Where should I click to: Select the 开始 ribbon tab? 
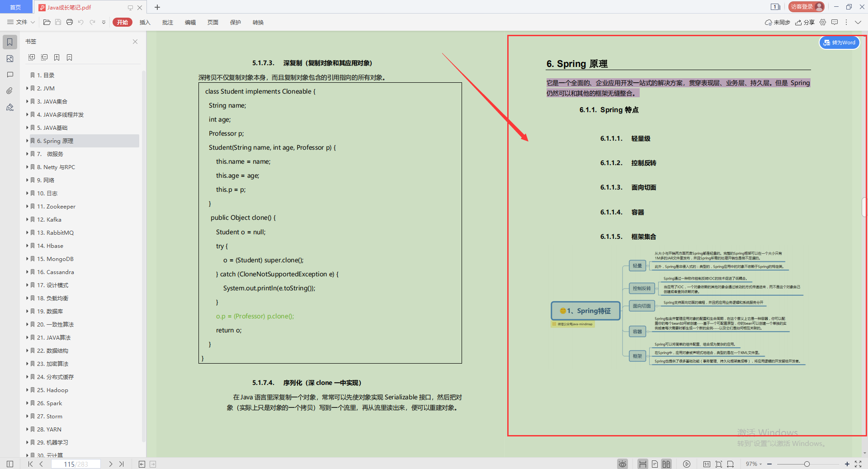(x=123, y=22)
